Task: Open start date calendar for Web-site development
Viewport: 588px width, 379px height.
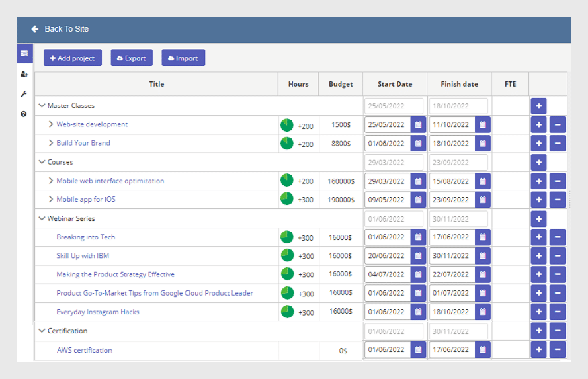Action: 418,124
